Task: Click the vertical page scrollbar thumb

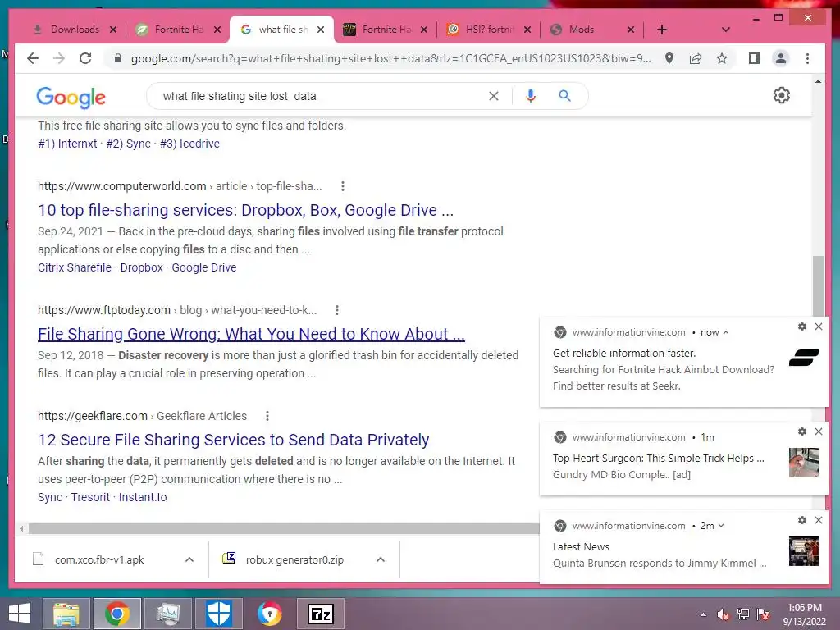Action: point(818,286)
